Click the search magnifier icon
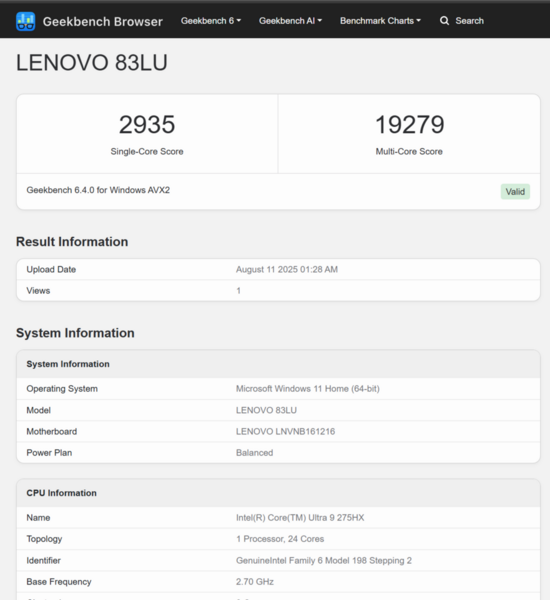Viewport: 550px width, 600px height. pos(444,21)
